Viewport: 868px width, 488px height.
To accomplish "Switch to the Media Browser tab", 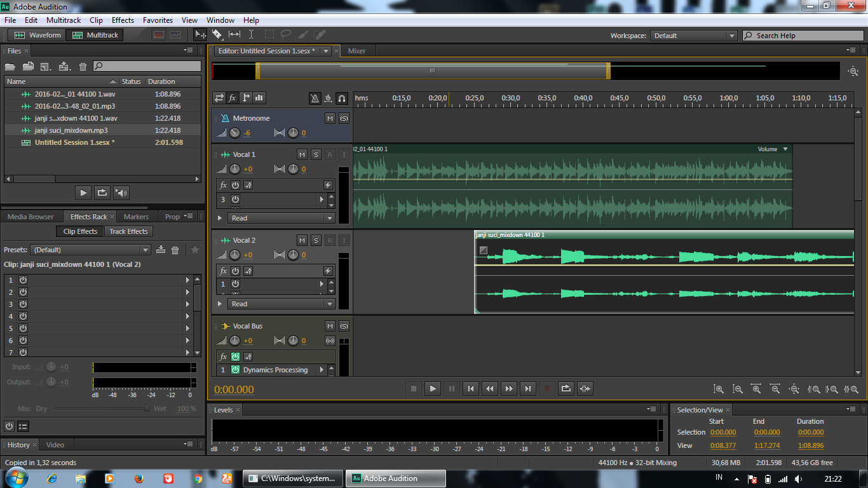I will tap(31, 217).
